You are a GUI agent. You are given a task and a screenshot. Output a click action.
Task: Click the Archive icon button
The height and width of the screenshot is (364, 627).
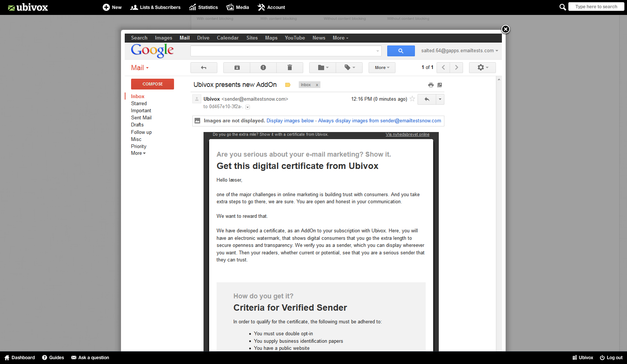[237, 68]
